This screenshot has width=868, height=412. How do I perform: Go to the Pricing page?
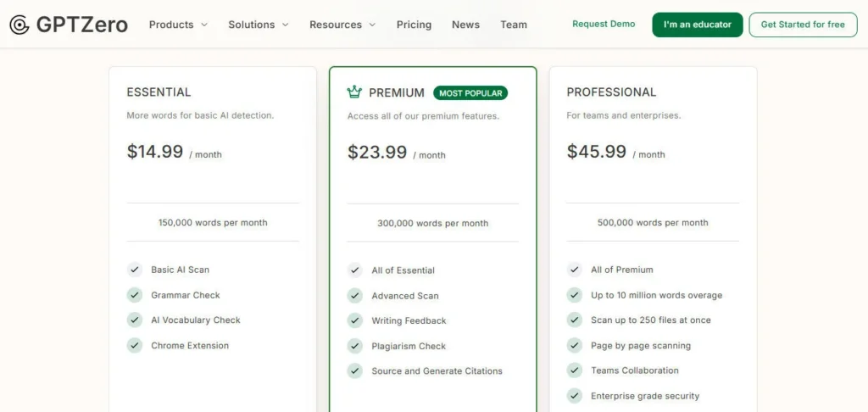(414, 25)
